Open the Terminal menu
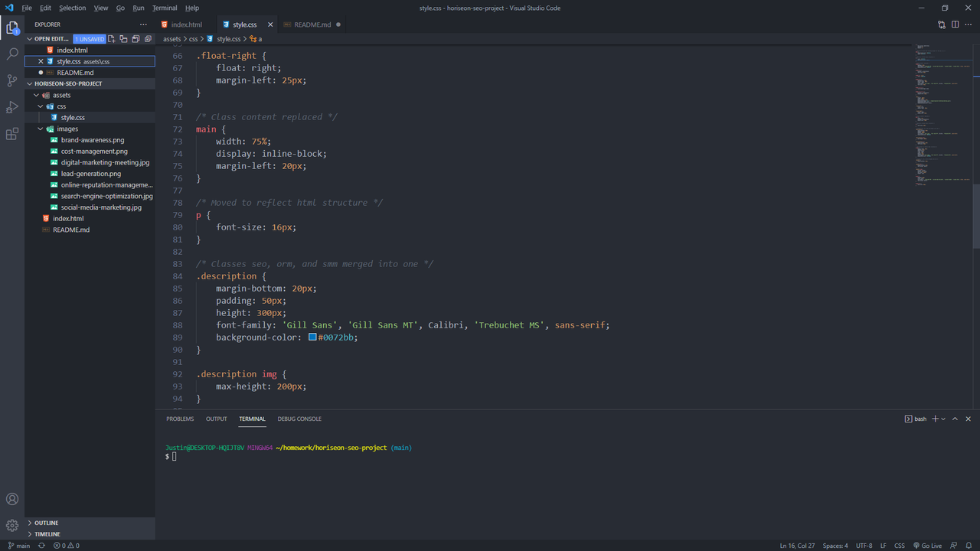This screenshot has height=551, width=980. pos(165,8)
